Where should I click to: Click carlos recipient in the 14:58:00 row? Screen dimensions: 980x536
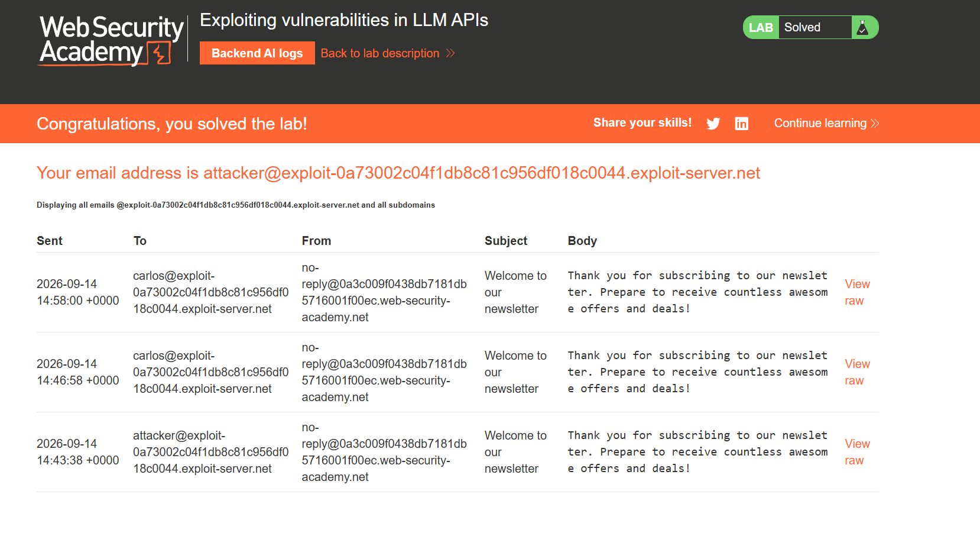(x=211, y=292)
